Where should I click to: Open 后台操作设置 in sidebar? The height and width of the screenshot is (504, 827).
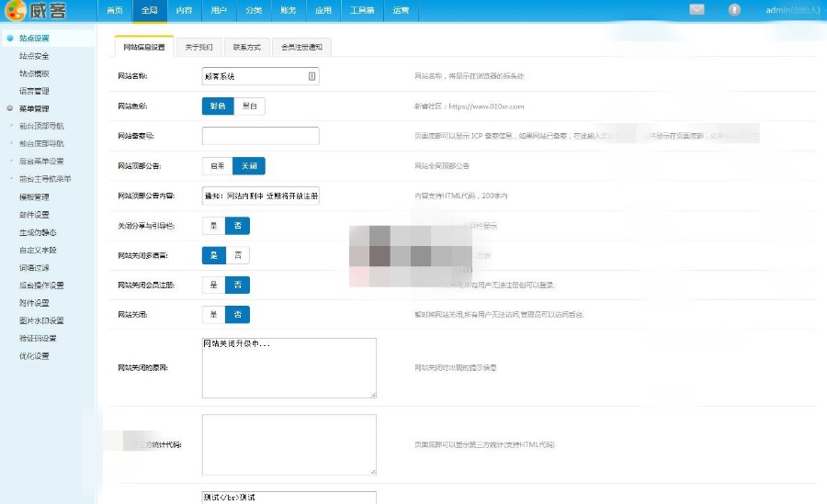point(41,286)
